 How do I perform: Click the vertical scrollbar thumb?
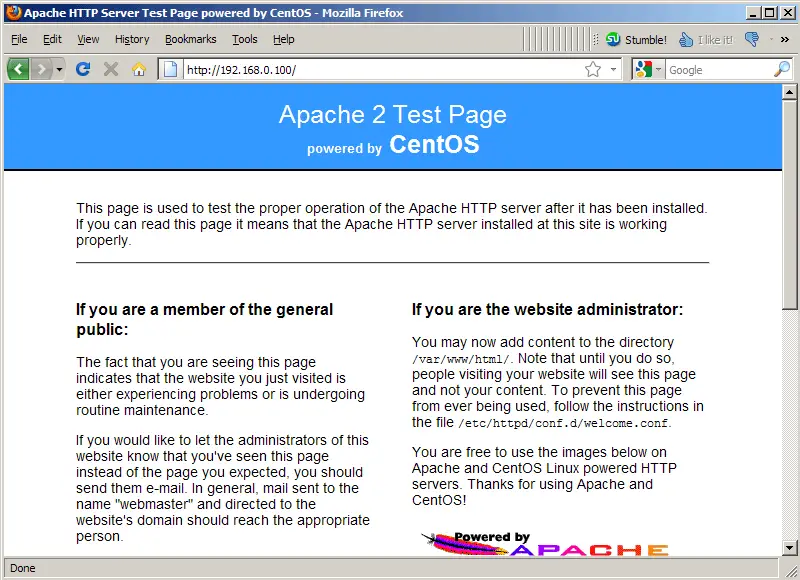(789, 205)
